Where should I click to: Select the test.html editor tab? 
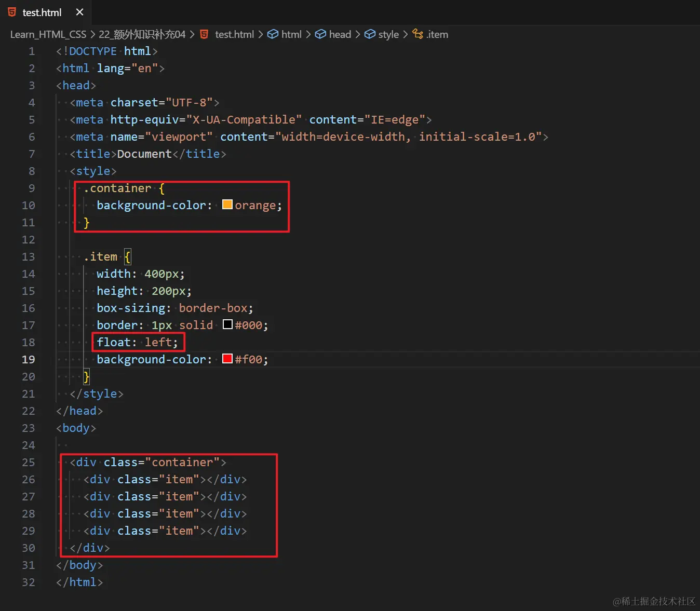pyautogui.click(x=46, y=12)
